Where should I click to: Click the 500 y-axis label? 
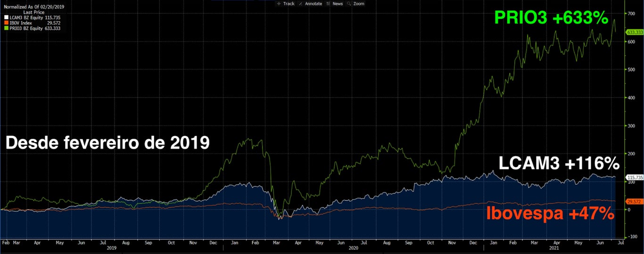(631, 69)
